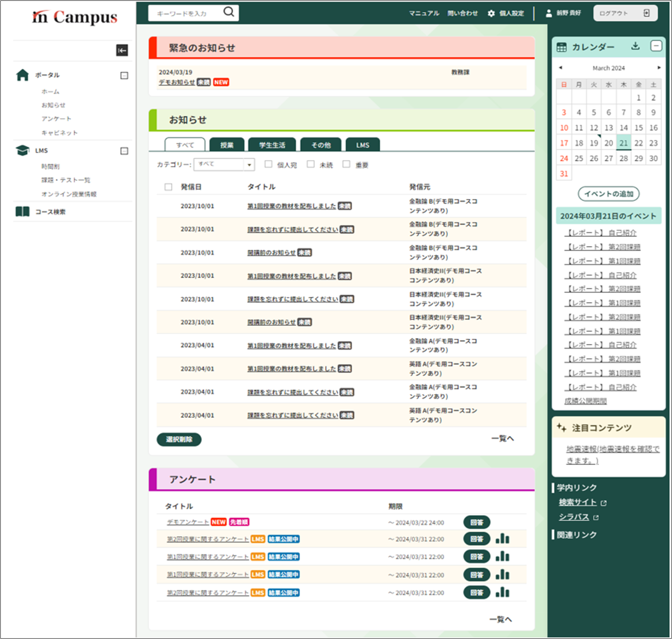The image size is (672, 639).
Task: Enable the 個人宛 filter checkbox
Action: pyautogui.click(x=268, y=164)
